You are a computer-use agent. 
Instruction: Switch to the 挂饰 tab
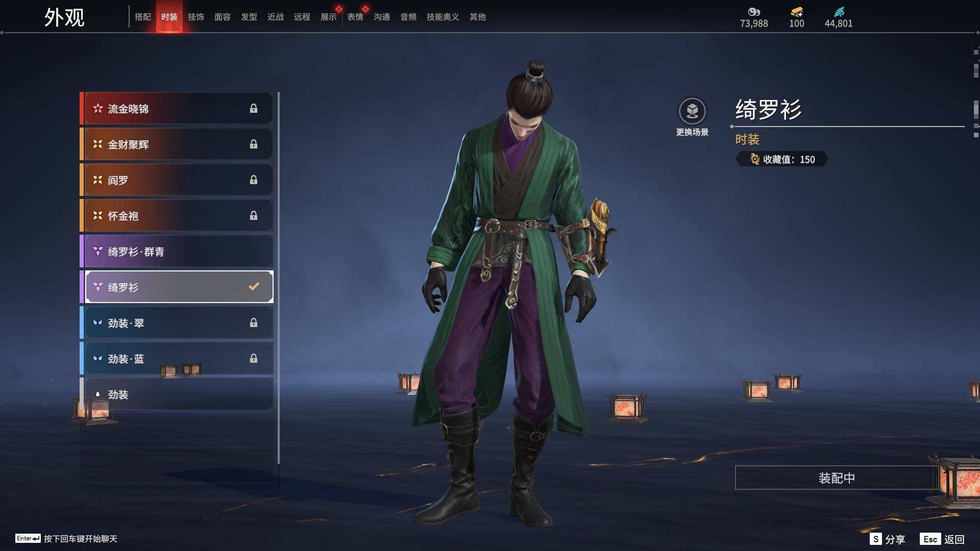196,17
